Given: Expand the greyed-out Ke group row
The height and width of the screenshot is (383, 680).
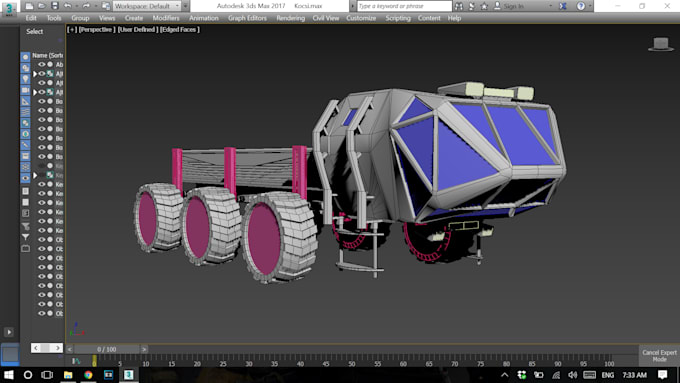Looking at the screenshot, I should pos(35,175).
